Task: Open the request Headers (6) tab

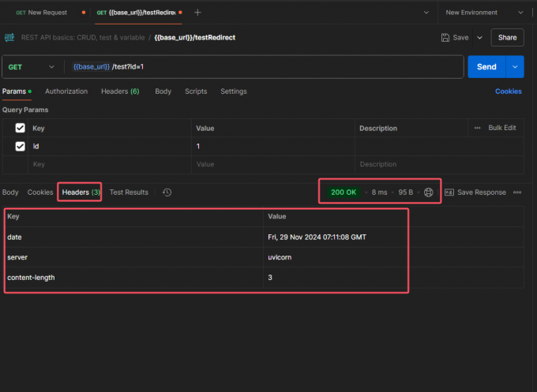Action: (120, 91)
